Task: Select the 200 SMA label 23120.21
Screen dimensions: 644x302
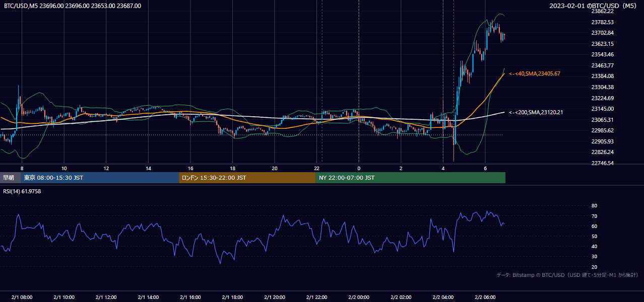Action: pos(535,112)
